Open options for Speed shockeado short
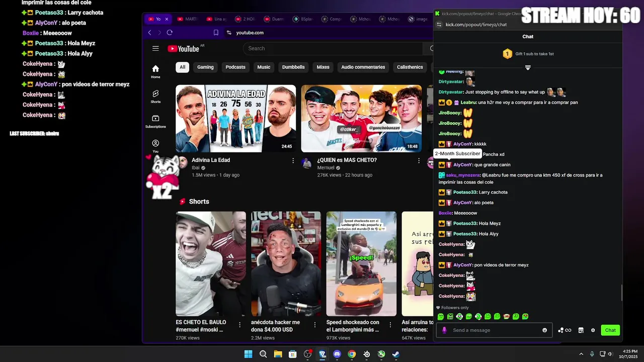 (x=390, y=325)
